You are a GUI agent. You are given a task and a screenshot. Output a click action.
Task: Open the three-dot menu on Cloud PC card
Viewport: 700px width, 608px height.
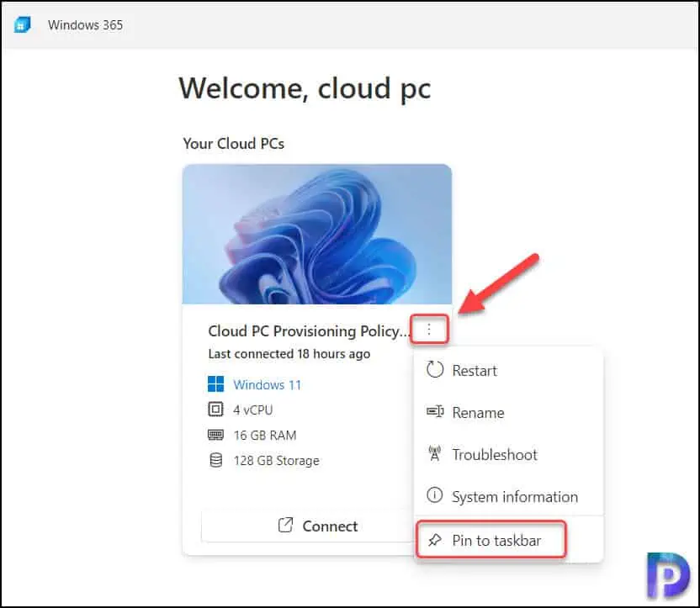[x=429, y=330]
